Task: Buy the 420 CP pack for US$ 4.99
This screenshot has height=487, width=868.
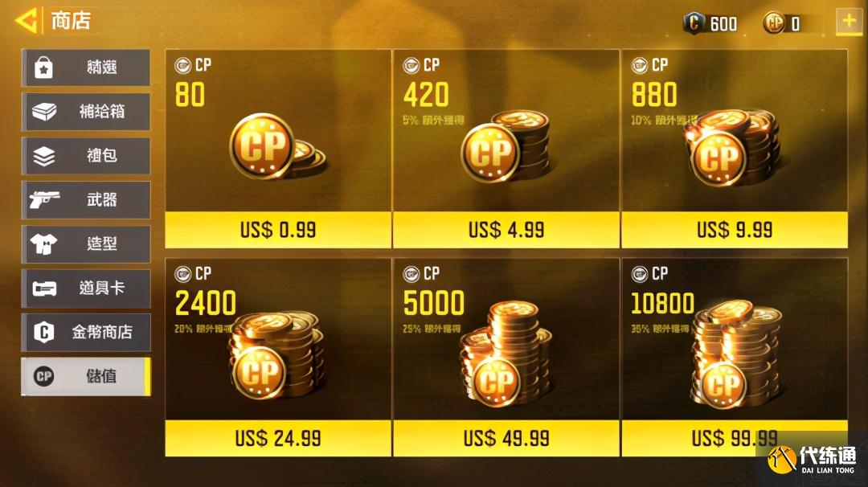Action: (506, 230)
